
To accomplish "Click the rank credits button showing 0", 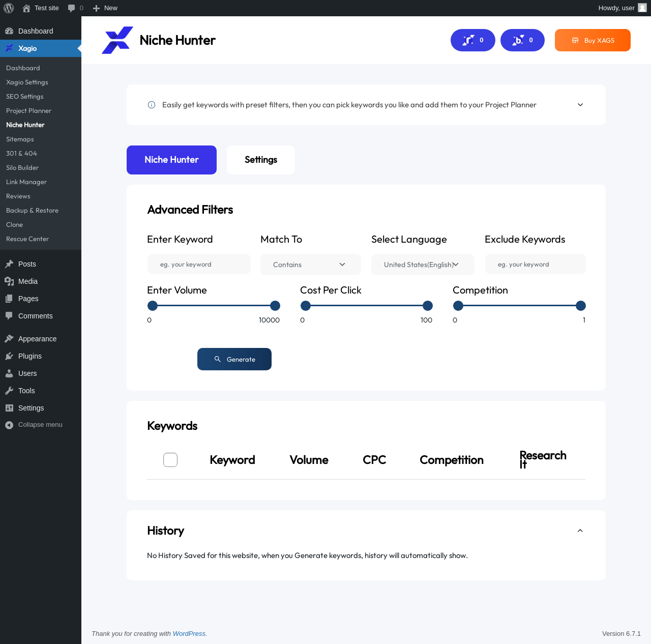I will 473,40.
